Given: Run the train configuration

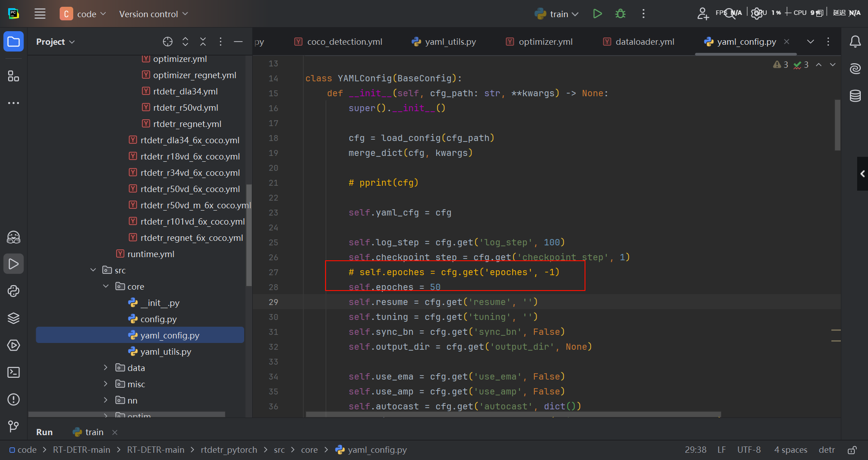Looking at the screenshot, I should pyautogui.click(x=597, y=14).
